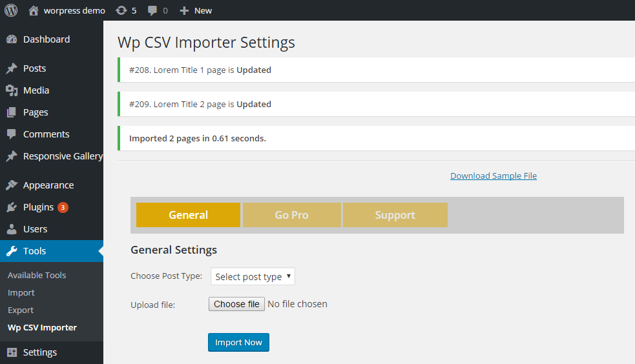The height and width of the screenshot is (364, 635).
Task: Open Available Tools submenu item
Action: click(x=37, y=275)
